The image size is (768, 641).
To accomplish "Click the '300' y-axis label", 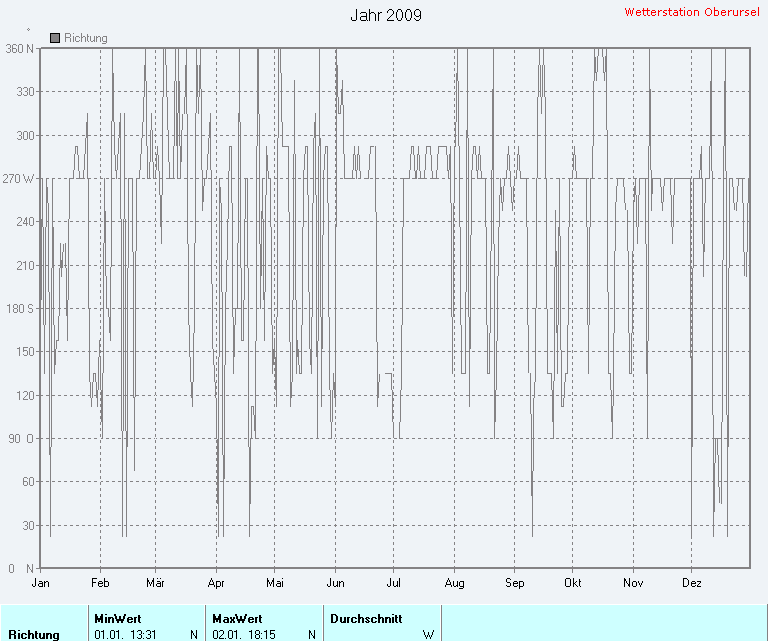I will (x=25, y=135).
